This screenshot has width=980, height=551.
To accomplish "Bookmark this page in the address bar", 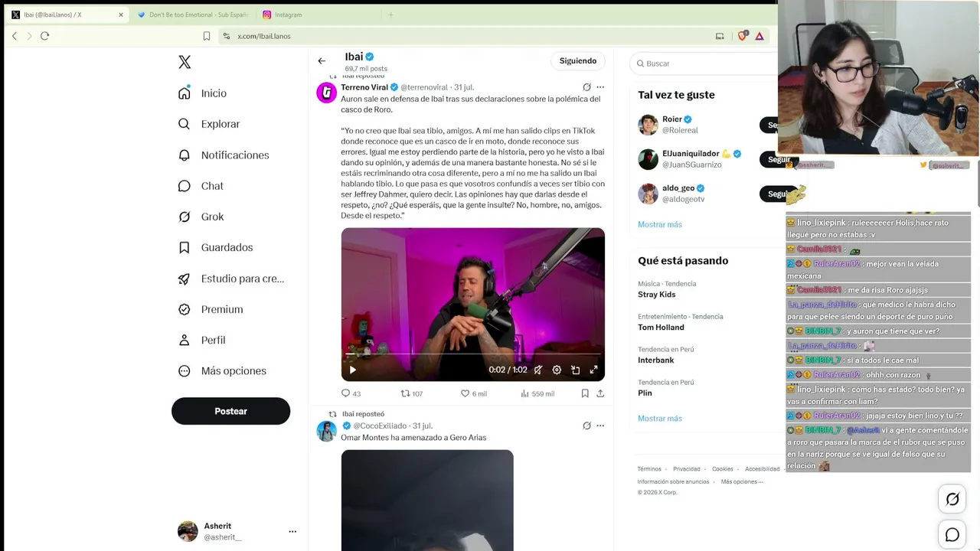I will tap(206, 36).
